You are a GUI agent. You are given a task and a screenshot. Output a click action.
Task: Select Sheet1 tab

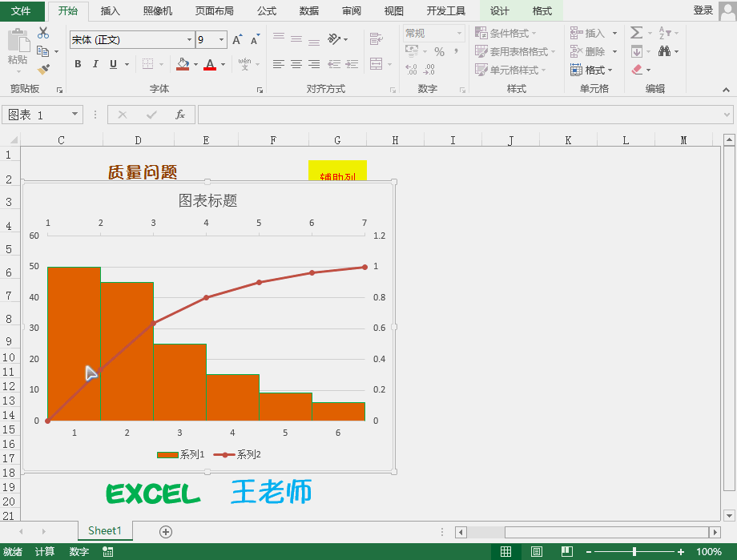[x=105, y=531]
